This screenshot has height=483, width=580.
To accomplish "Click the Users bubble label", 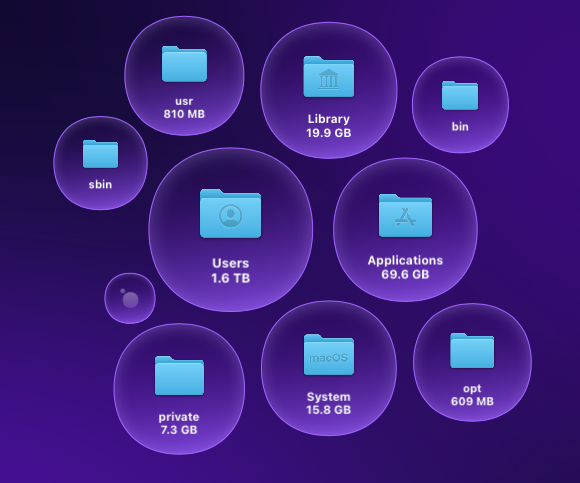I will pyautogui.click(x=230, y=263).
